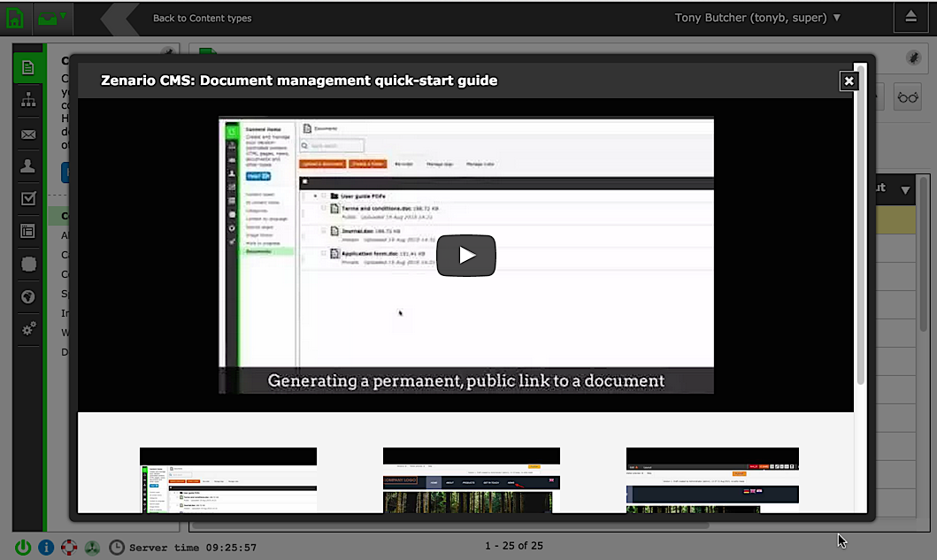This screenshot has width=937, height=560.
Task: Open the email envelope sidebar icon
Action: 28,134
